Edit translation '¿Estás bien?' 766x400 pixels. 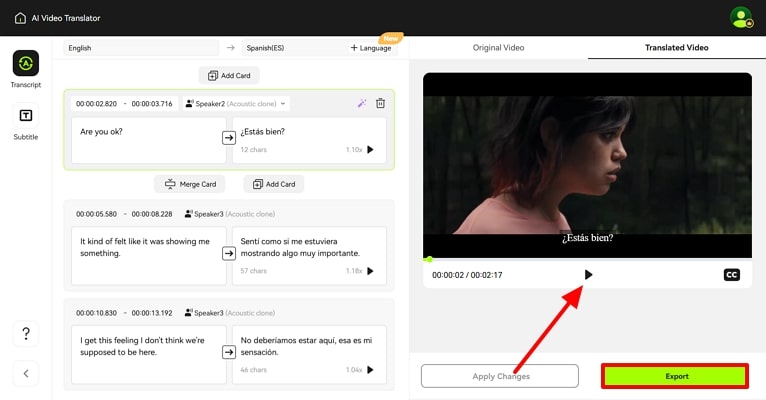point(309,140)
